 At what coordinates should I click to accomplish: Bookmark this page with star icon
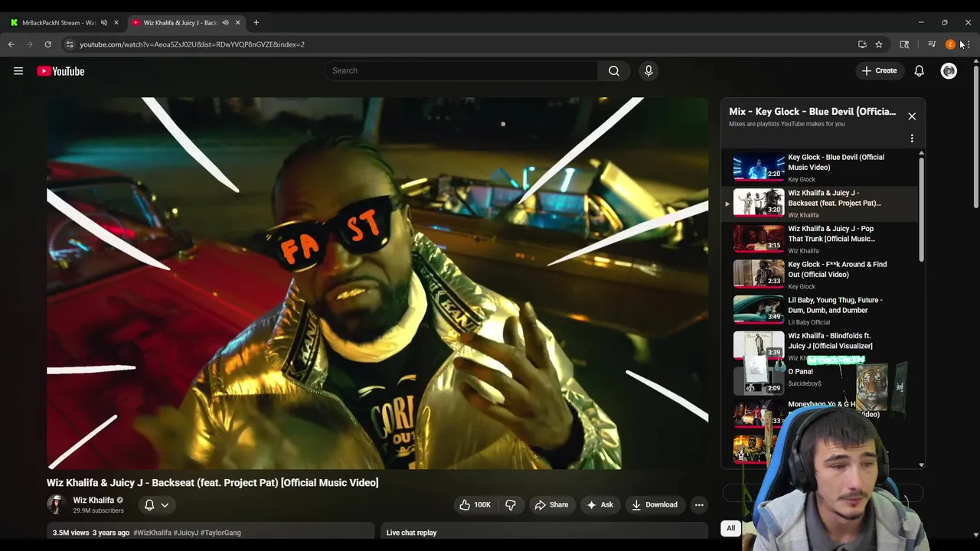[879, 44]
